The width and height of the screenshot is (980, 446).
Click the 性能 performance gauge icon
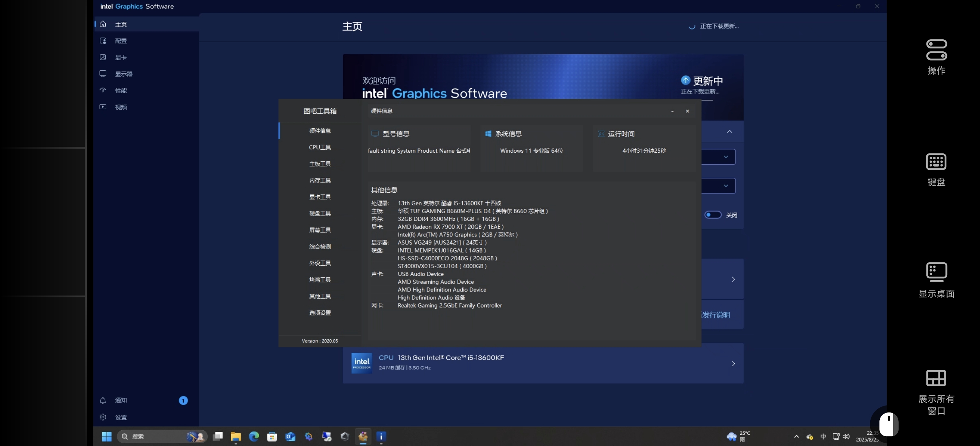tap(103, 90)
